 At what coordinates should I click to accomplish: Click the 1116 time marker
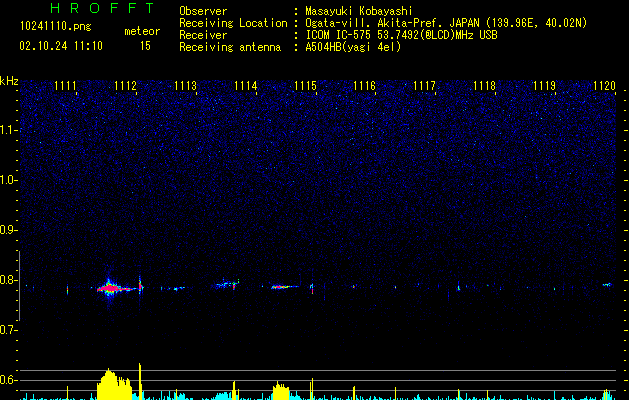tap(365, 86)
